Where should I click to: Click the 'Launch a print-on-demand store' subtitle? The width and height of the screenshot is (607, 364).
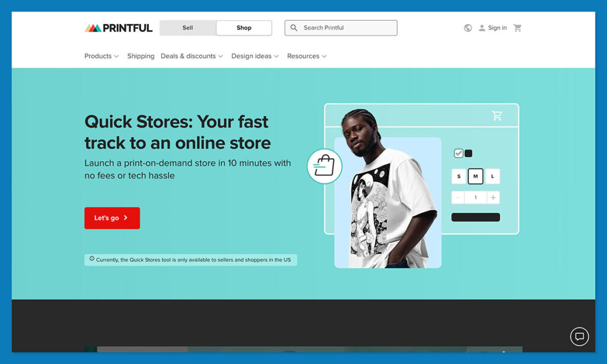pyautogui.click(x=188, y=169)
